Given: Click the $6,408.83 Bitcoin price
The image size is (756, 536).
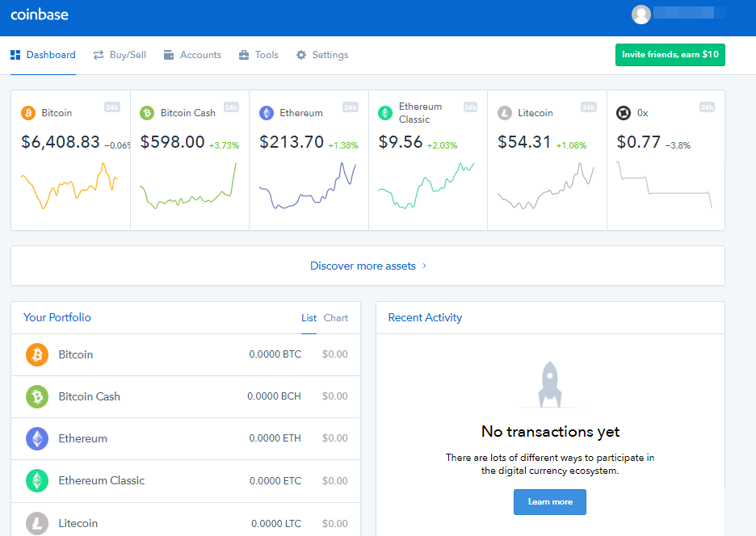Looking at the screenshot, I should pyautogui.click(x=61, y=142).
